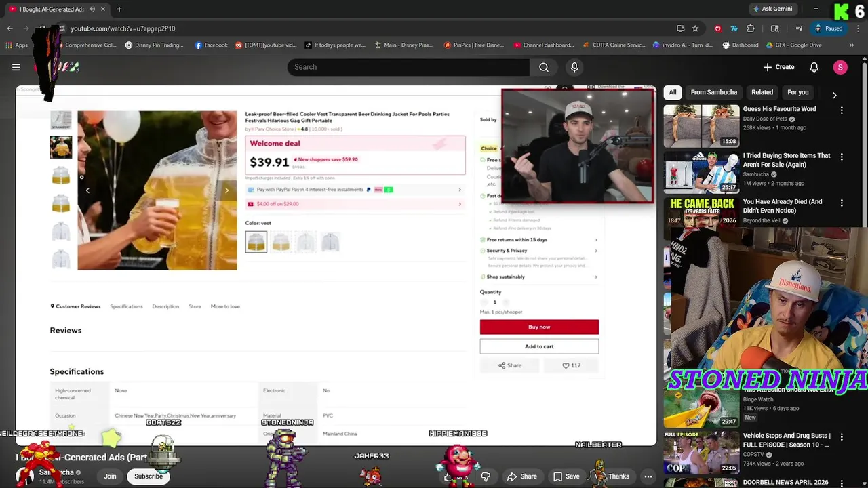The width and height of the screenshot is (868, 488).
Task: Open the Specifications tab
Action: pos(126,306)
